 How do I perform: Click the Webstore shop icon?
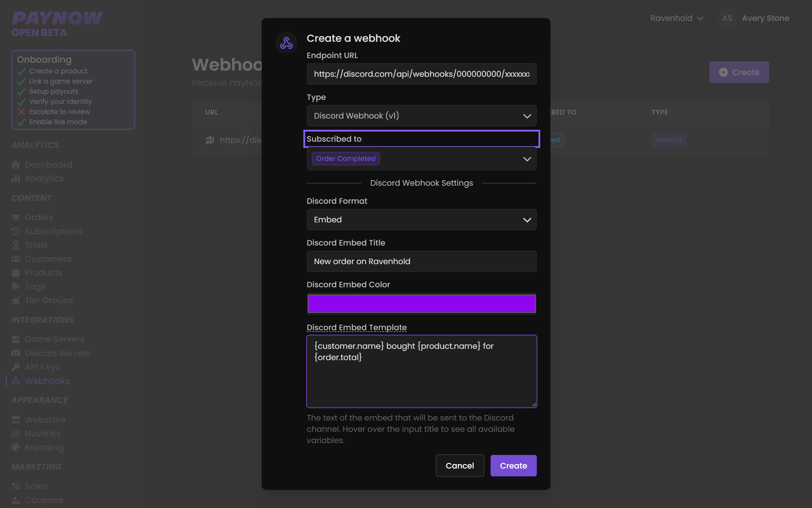[16, 420]
